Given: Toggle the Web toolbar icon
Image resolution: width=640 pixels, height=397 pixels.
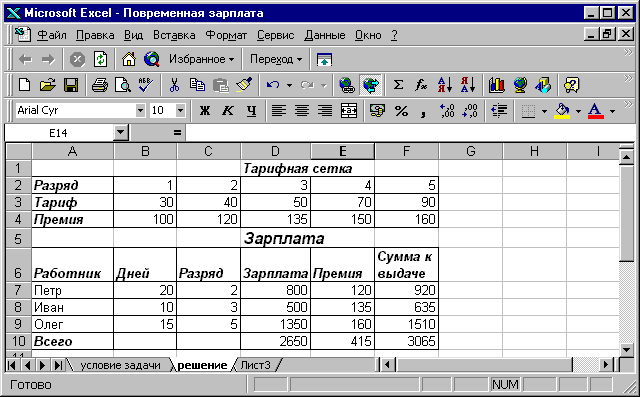Looking at the screenshot, I should click(x=371, y=85).
